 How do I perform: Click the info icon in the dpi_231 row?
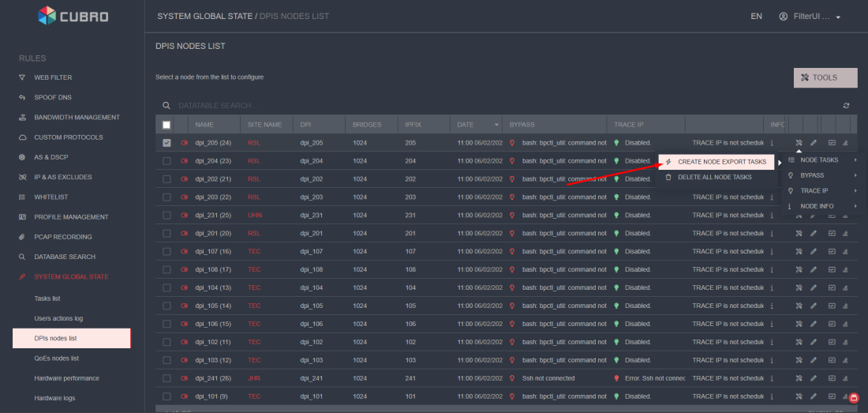click(x=771, y=215)
